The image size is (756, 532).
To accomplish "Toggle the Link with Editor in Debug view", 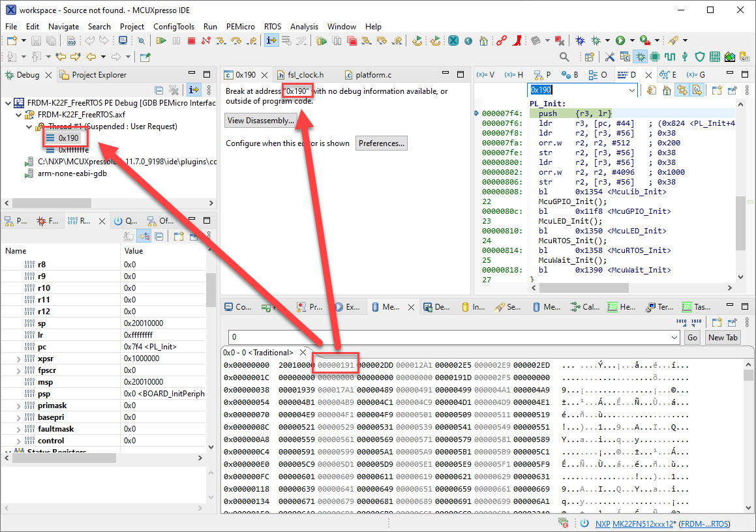I will (x=194, y=89).
